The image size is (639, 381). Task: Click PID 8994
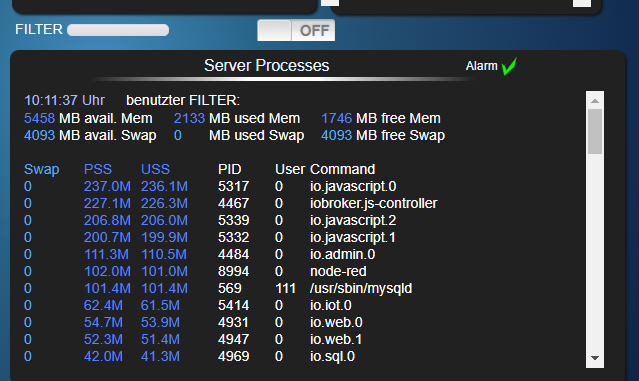[x=234, y=271]
